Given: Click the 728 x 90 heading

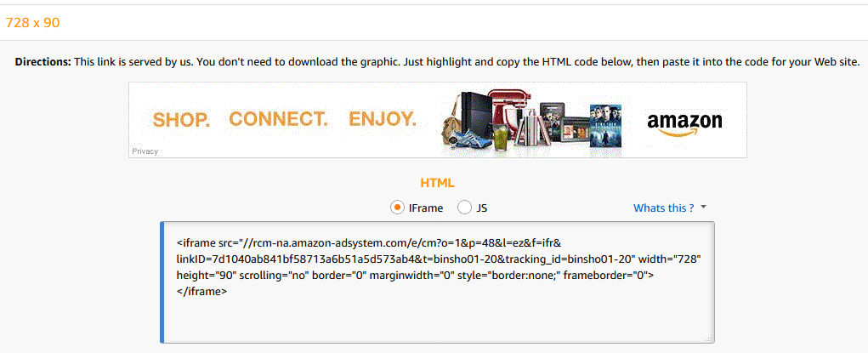Looking at the screenshot, I should 32,23.
